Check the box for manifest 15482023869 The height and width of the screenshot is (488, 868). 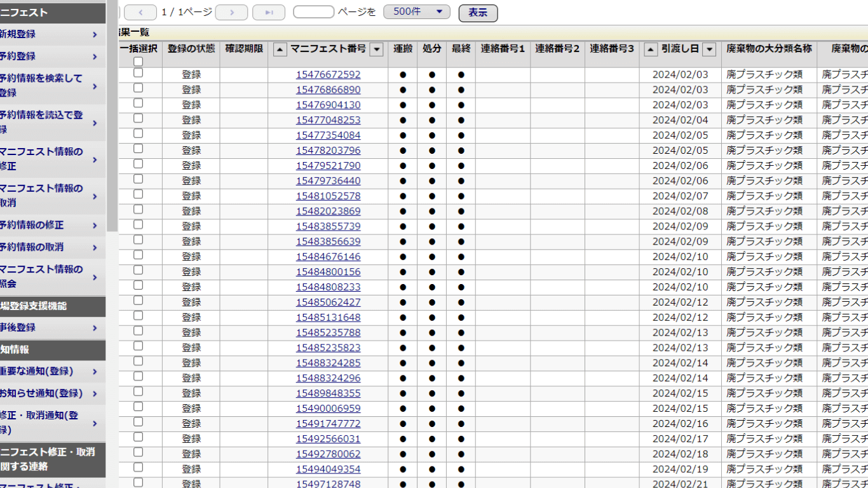coord(138,210)
